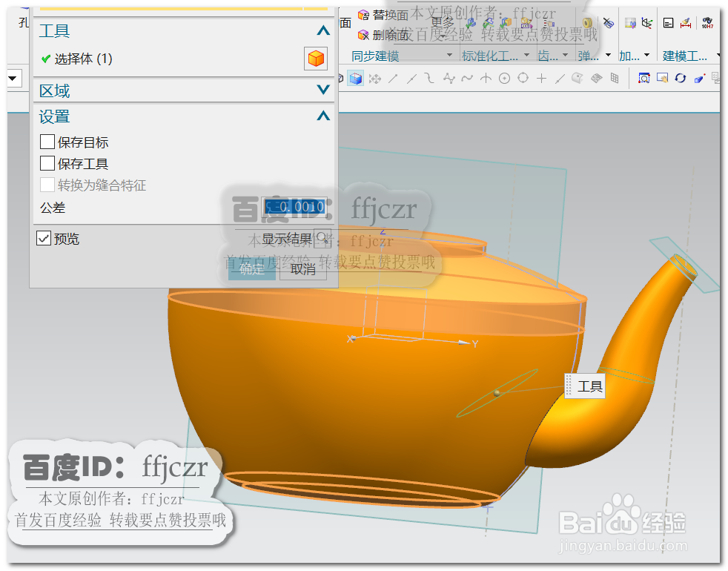This screenshot has height=571, width=728.
Task: Click the gear tooth list icon
Action: click(x=549, y=23)
